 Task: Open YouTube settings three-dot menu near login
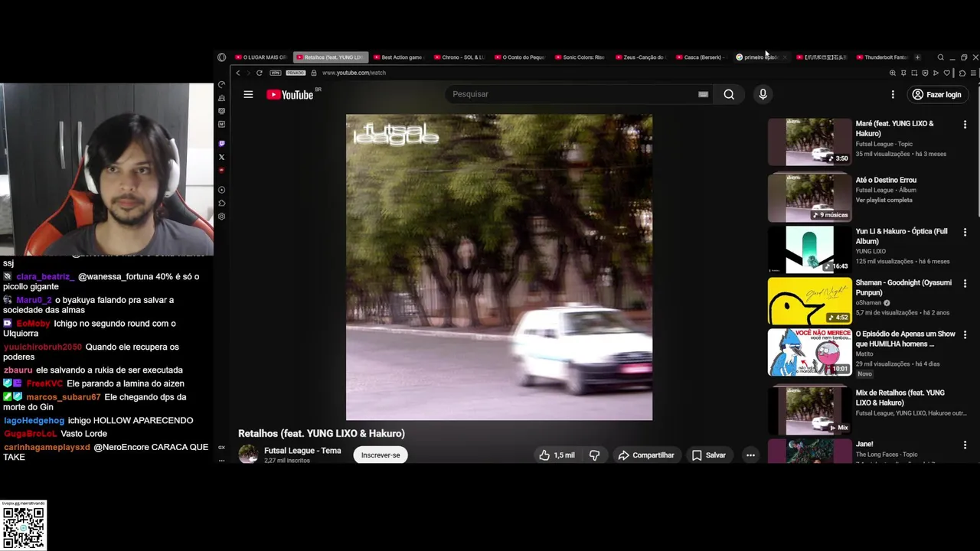pyautogui.click(x=893, y=94)
